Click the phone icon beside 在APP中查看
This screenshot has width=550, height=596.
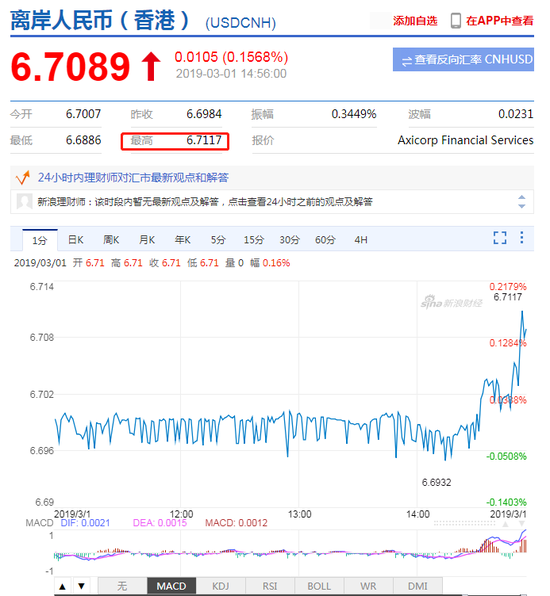click(455, 21)
